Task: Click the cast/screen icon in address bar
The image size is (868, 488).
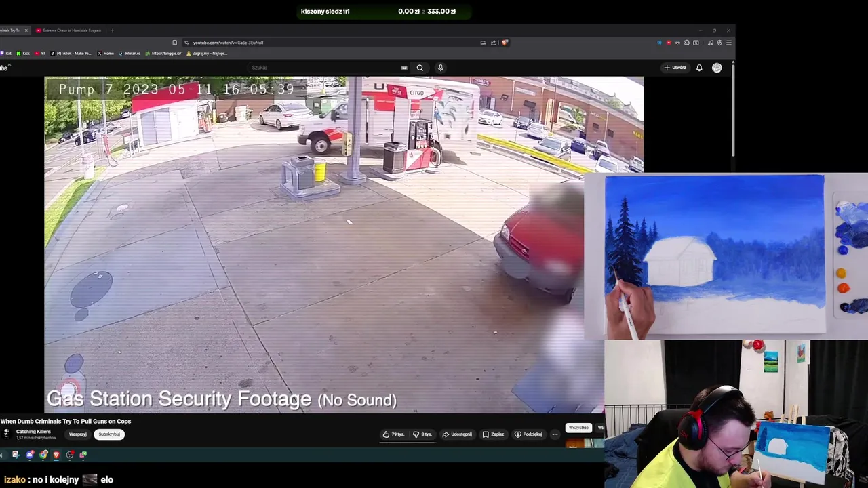Action: click(483, 43)
